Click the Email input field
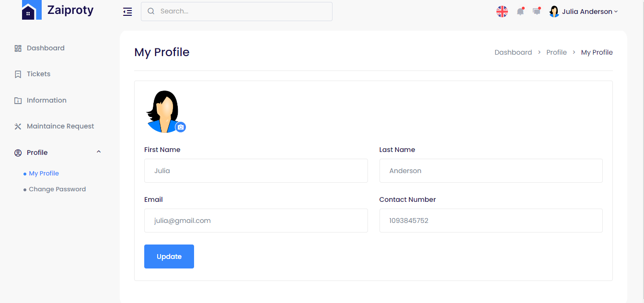644x303 pixels. point(256,221)
